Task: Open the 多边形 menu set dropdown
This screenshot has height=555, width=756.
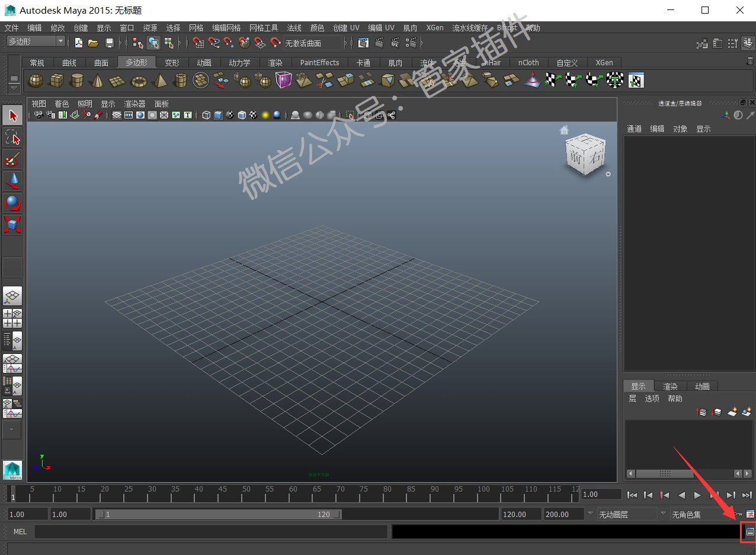Action: (x=36, y=42)
